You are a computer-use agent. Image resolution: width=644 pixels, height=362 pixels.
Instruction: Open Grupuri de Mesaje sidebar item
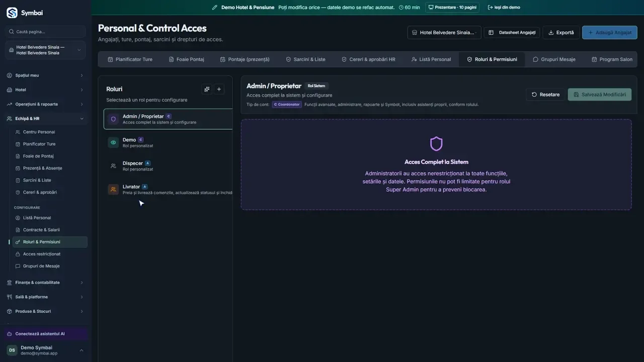pyautogui.click(x=50, y=266)
